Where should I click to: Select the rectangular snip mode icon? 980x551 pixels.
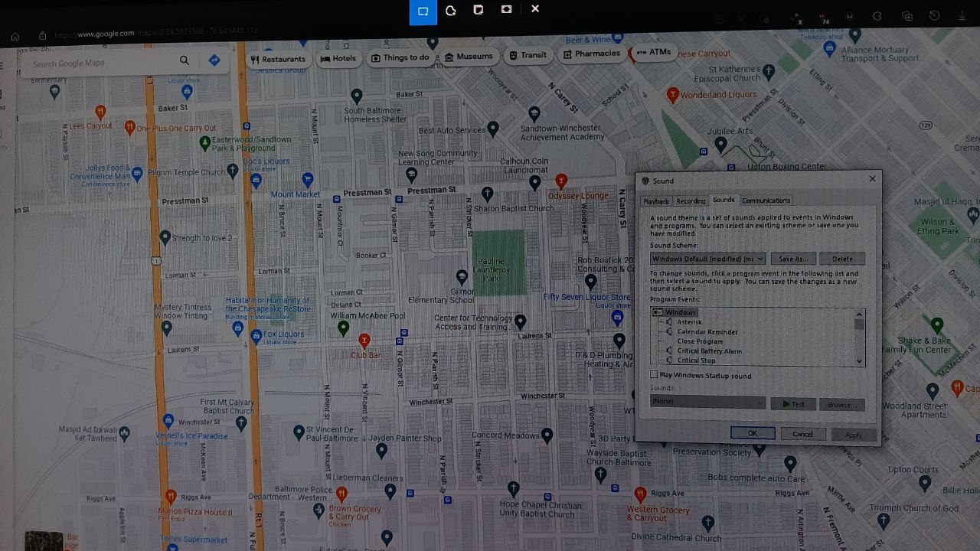point(423,11)
